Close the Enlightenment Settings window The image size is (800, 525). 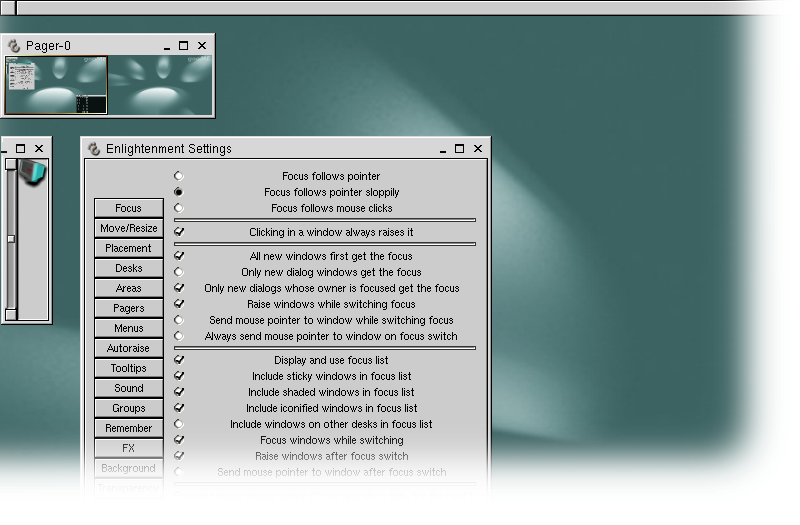click(x=478, y=148)
